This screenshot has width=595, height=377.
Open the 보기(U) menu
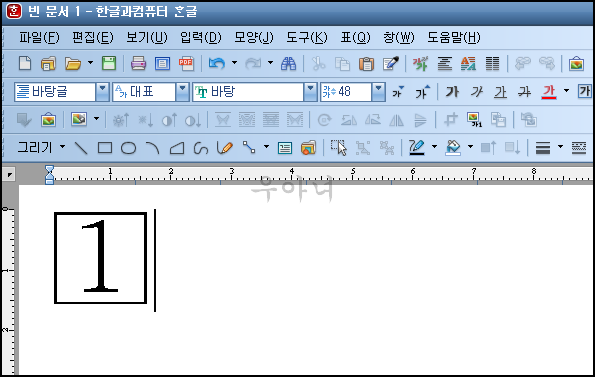click(x=146, y=37)
